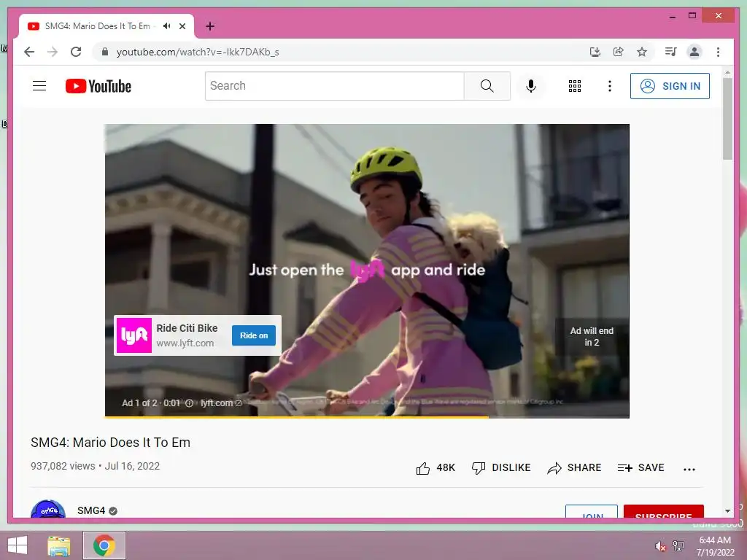
Task: Bookmark this page with the star icon
Action: [x=642, y=52]
